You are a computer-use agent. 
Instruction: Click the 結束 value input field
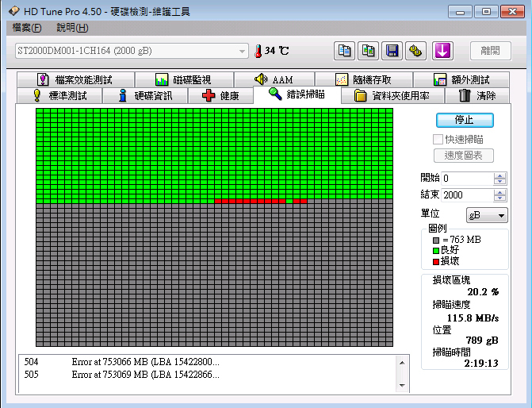pos(467,195)
